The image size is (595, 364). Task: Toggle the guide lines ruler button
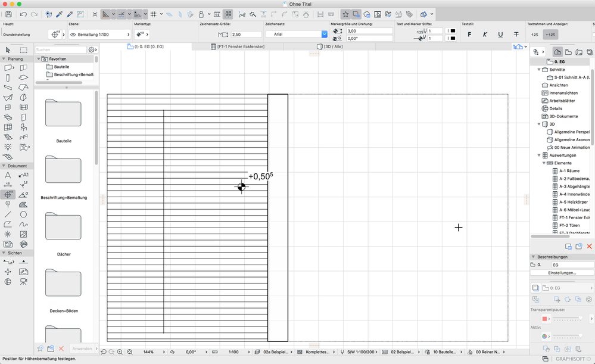click(105, 14)
